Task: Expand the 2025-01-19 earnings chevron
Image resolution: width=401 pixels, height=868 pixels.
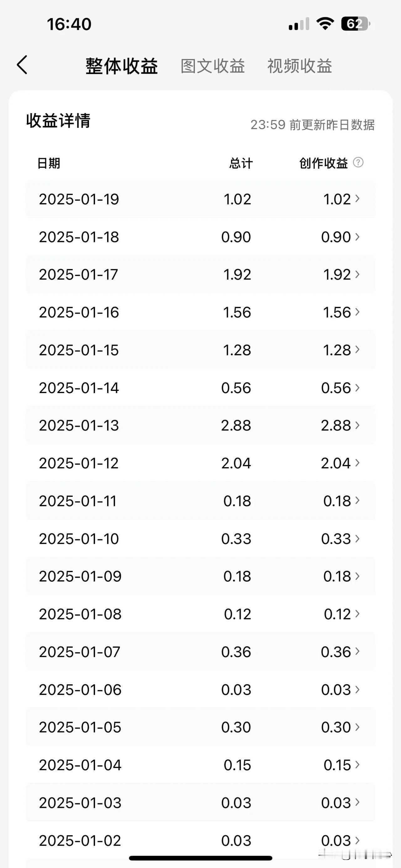Action: pos(357,199)
